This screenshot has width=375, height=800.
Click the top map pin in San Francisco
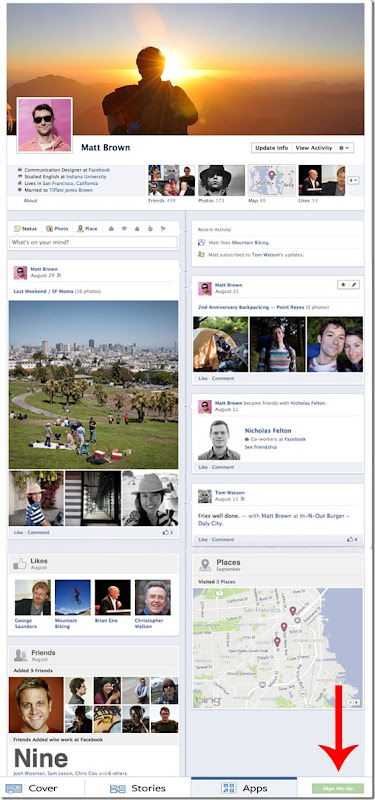click(293, 611)
